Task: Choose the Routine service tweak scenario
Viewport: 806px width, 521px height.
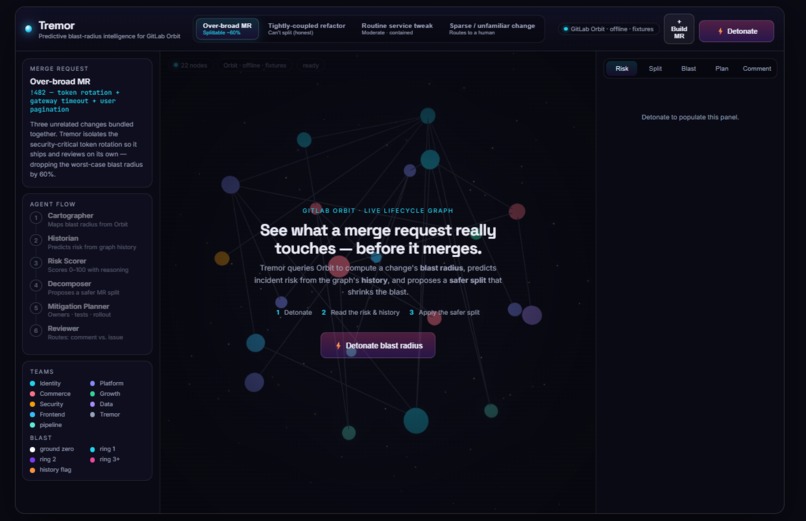Action: click(397, 29)
